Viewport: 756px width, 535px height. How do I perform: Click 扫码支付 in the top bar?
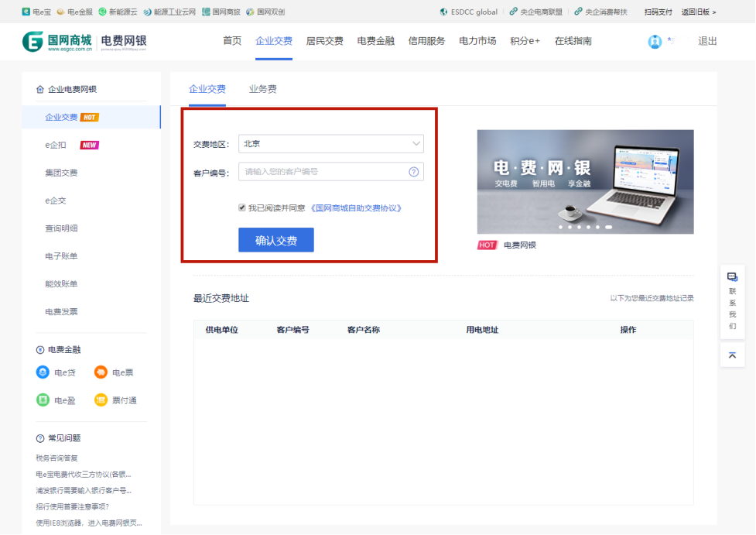[x=659, y=12]
